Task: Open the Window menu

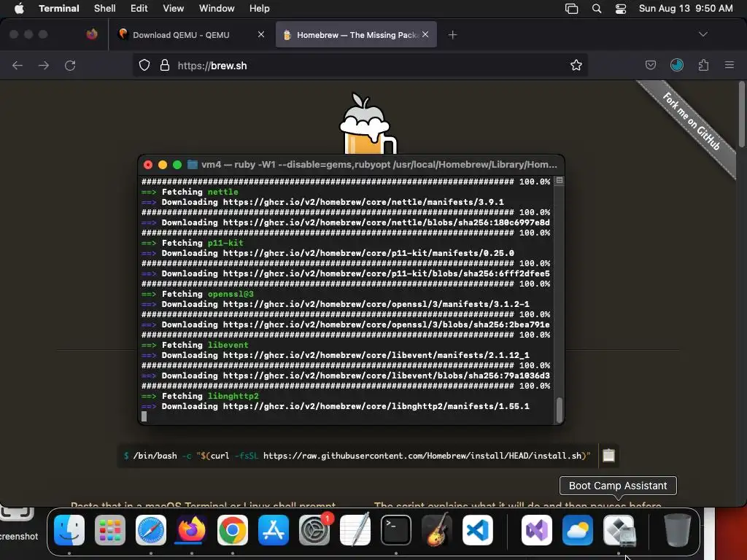Action: tap(217, 8)
